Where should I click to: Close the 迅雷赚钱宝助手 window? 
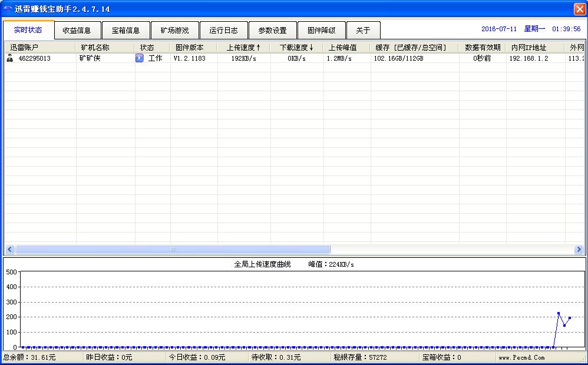pos(580,9)
